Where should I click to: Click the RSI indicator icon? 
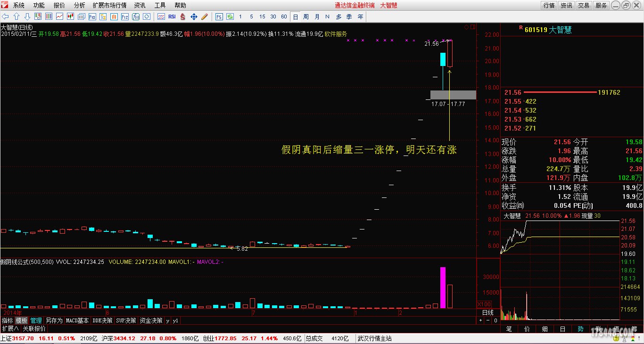coord(172,16)
